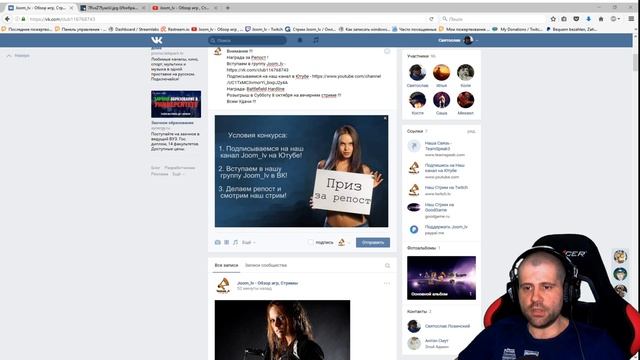The image size is (640, 360).
Task: Open the Firefox hamburger menu
Action: coord(631,19)
